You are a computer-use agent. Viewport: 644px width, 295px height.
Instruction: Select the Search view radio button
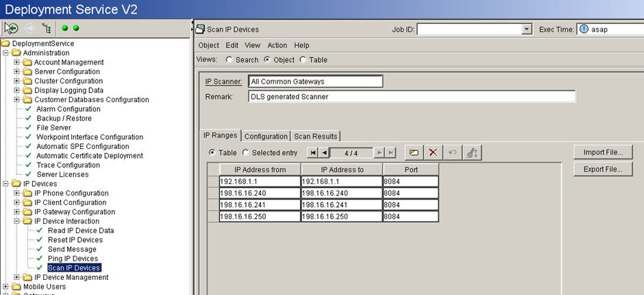[230, 60]
